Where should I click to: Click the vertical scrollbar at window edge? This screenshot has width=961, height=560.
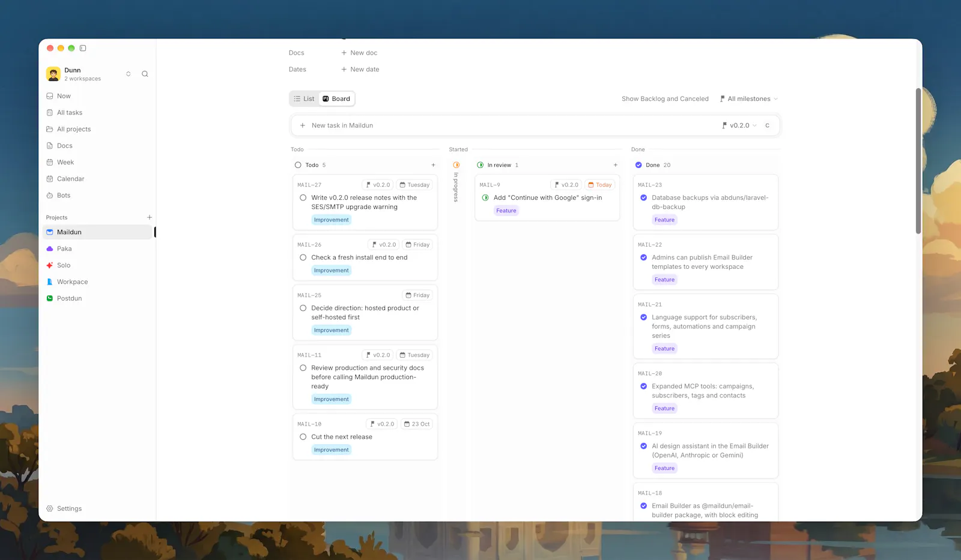click(x=918, y=161)
